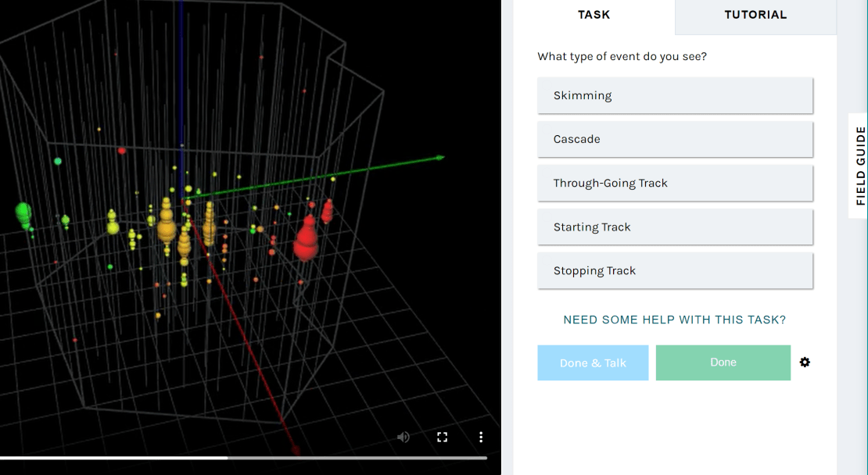Open the FIELD GUIDE side tab

point(859,166)
